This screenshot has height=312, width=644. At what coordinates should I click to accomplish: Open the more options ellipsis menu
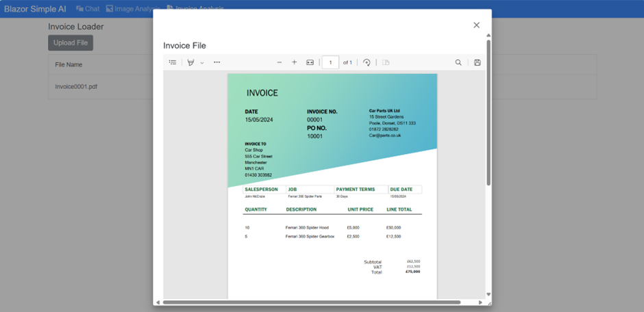[x=217, y=62]
